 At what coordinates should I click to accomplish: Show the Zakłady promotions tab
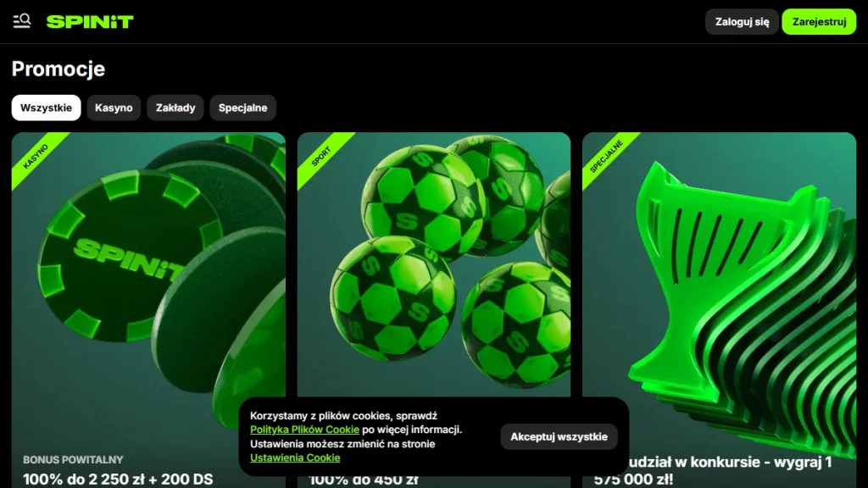(175, 108)
